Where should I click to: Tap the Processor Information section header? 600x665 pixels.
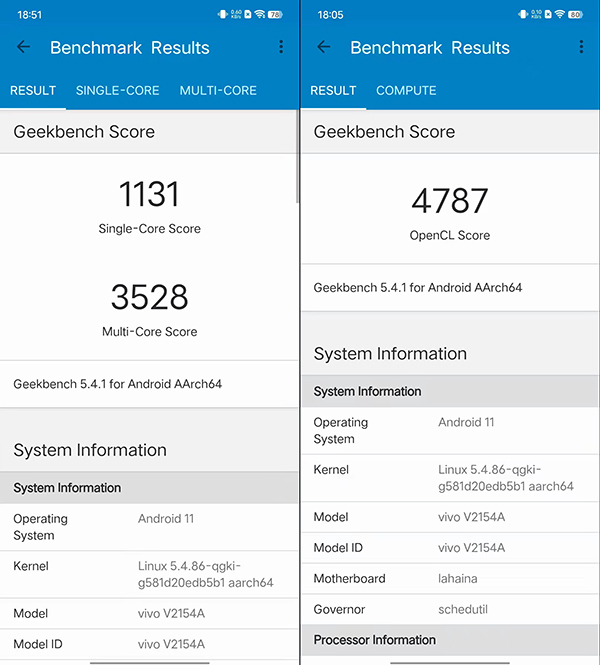450,640
